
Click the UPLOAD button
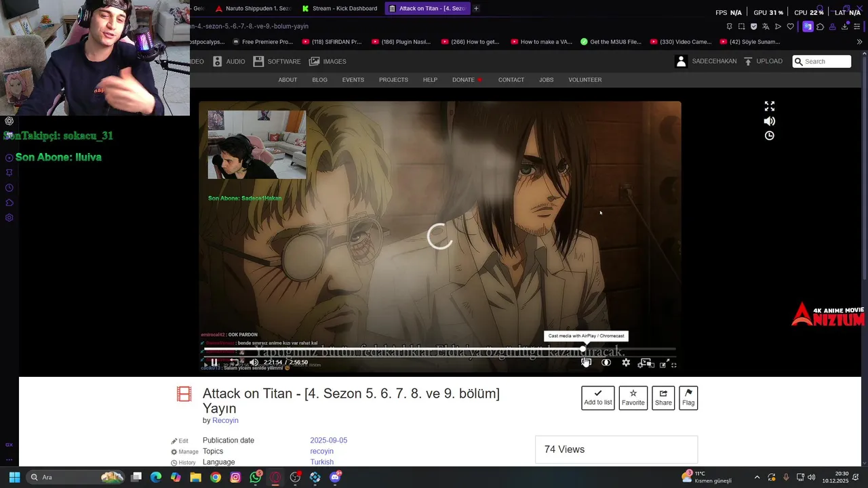coord(763,61)
